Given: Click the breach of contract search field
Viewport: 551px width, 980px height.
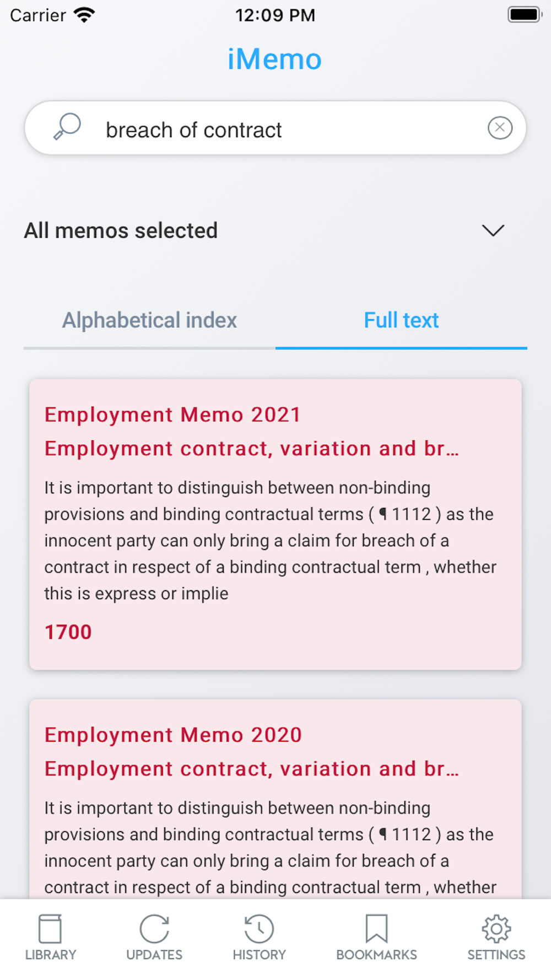Looking at the screenshot, I should pos(275,128).
